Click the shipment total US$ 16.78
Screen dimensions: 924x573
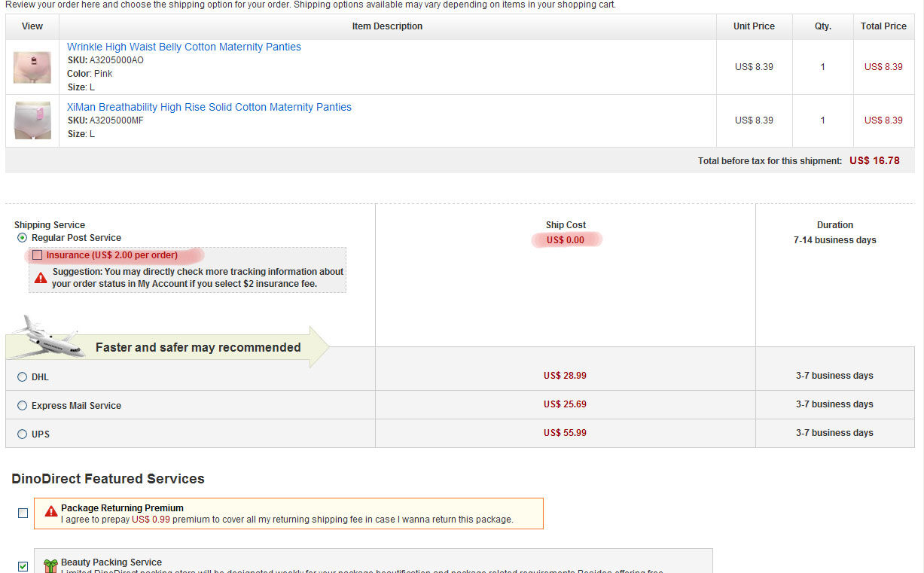[874, 160]
